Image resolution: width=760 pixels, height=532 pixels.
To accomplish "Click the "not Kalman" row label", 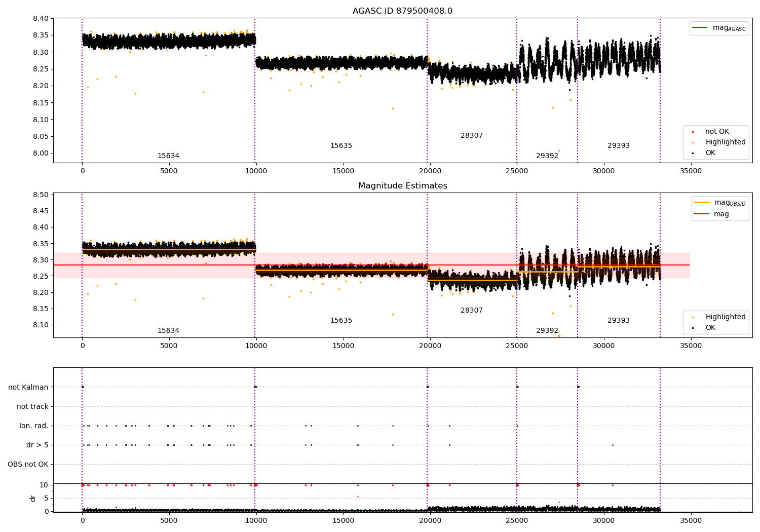I will [28, 387].
